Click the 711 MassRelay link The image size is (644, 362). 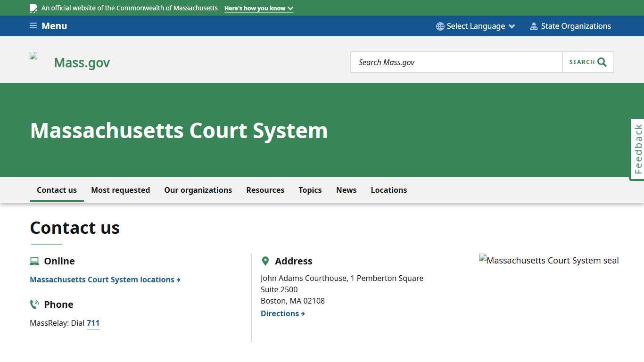click(93, 323)
